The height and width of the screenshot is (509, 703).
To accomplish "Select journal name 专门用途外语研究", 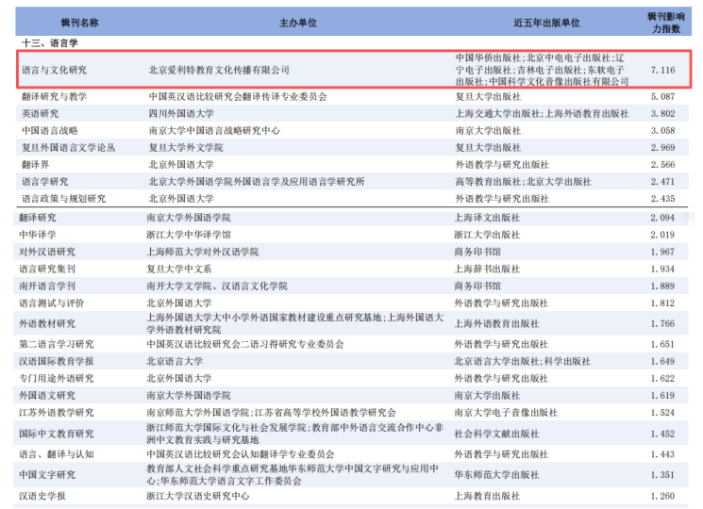I will click(56, 378).
